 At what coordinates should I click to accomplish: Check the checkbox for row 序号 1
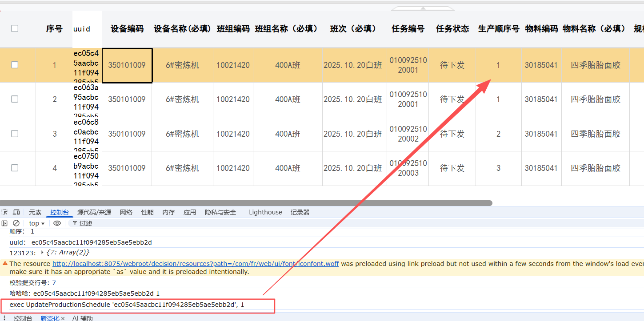click(15, 65)
